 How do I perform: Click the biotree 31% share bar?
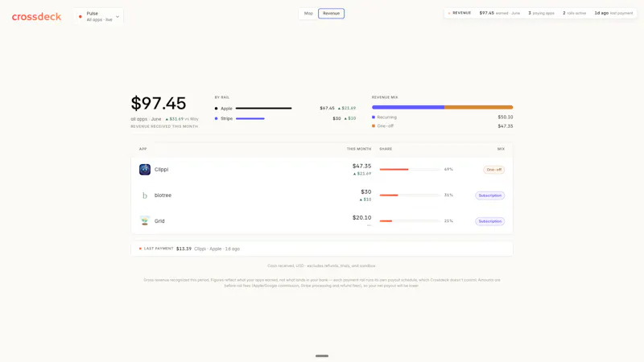[410, 195]
